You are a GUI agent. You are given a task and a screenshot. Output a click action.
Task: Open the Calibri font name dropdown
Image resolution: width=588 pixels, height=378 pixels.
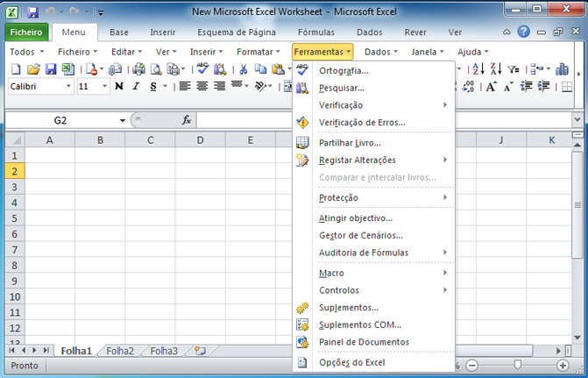coord(68,86)
